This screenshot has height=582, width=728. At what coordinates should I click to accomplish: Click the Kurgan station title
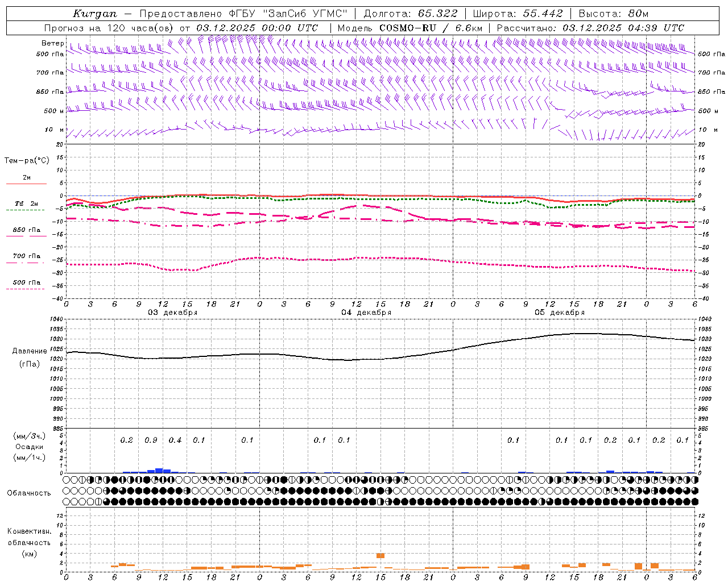point(95,14)
